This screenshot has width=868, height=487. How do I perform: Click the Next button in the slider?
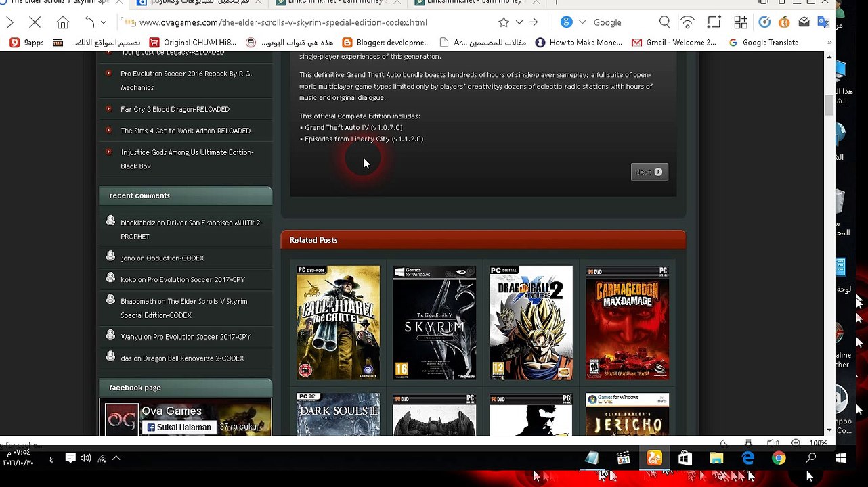649,172
